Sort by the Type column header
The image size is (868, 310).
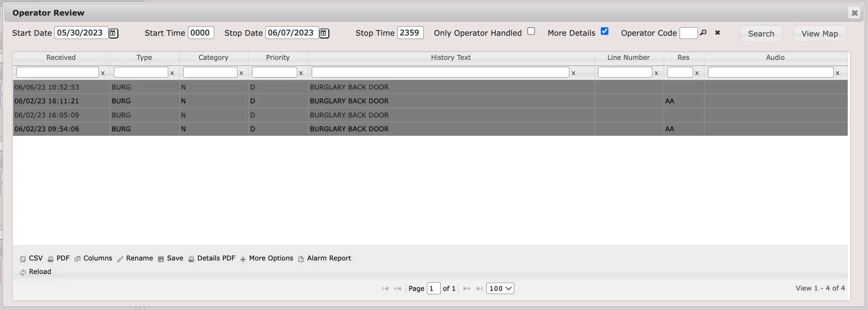tap(144, 58)
